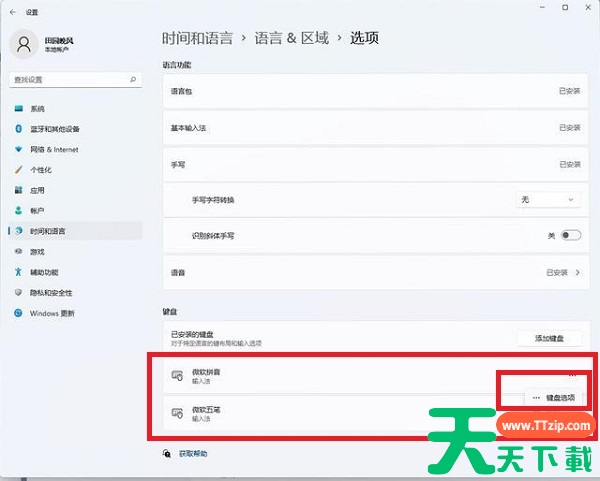Go to 语言 & 区域 breadcrumb

pos(292,38)
